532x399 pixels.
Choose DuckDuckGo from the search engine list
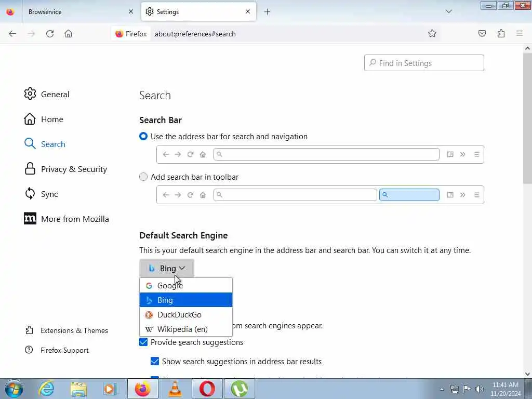(x=186, y=314)
